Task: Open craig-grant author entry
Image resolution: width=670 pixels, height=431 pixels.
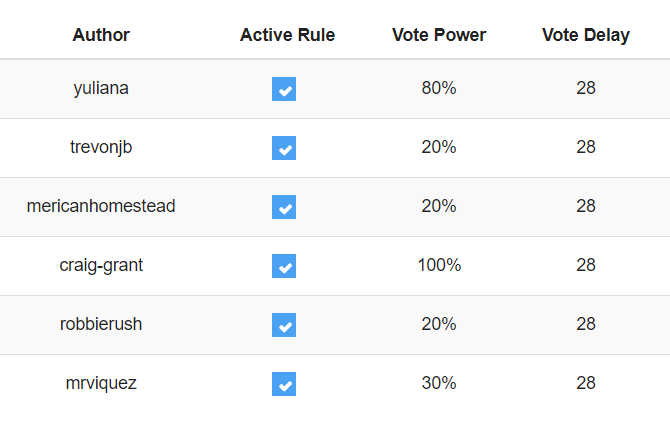Action: (x=101, y=265)
